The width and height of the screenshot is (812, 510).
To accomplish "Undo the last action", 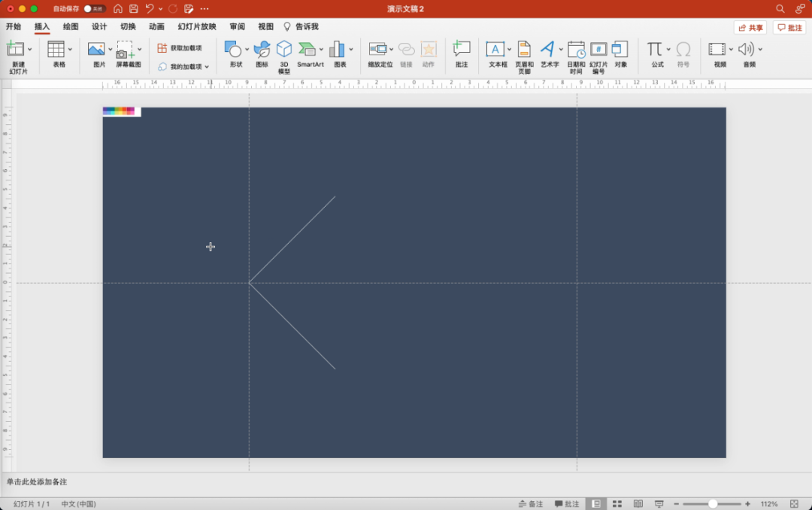I will pos(150,9).
